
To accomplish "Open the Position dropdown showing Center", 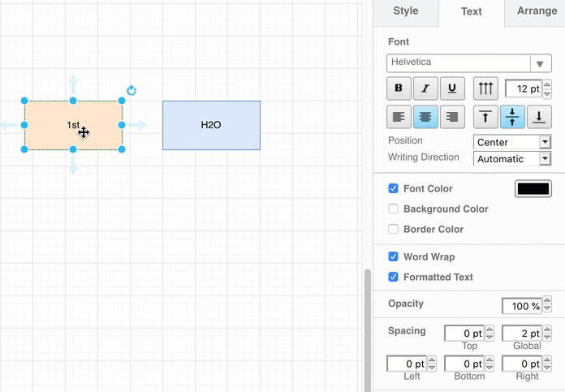I will pyautogui.click(x=511, y=142).
